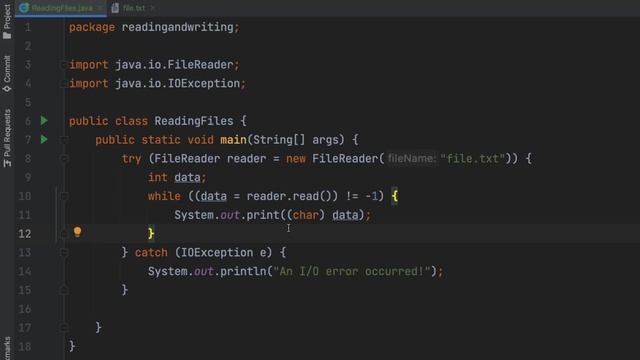Screen dimensions: 640x360
Task: Click println method on line 14
Action: 243,271
